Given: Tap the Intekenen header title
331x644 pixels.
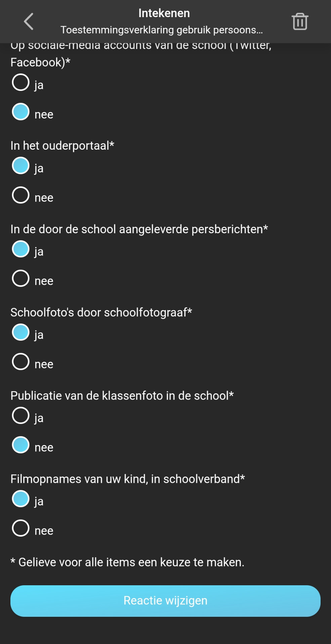Looking at the screenshot, I should click(x=164, y=13).
